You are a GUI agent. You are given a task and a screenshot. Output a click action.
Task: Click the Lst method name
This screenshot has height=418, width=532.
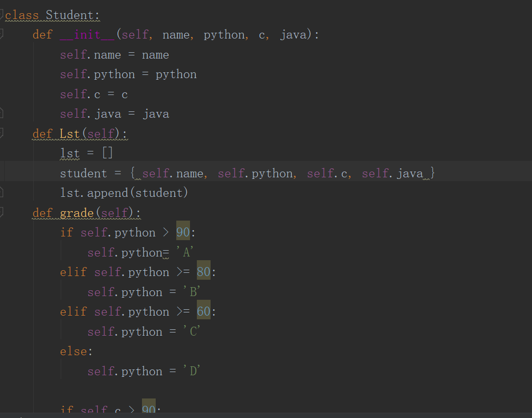[70, 134]
